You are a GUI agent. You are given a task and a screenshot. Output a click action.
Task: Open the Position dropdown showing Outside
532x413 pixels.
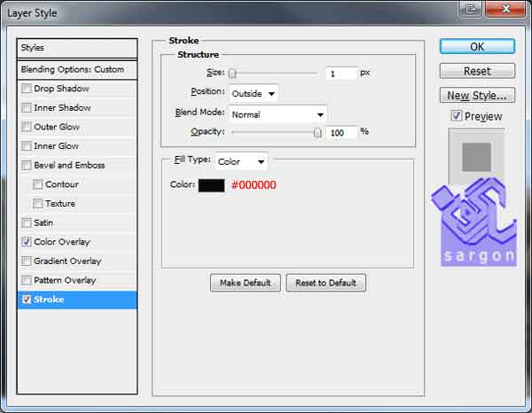tap(253, 93)
